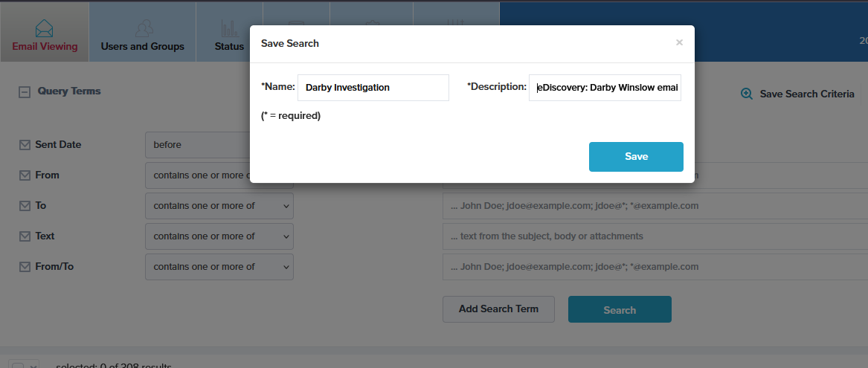868x368 pixels.
Task: Close the Save Search dialog
Action: coord(679,42)
